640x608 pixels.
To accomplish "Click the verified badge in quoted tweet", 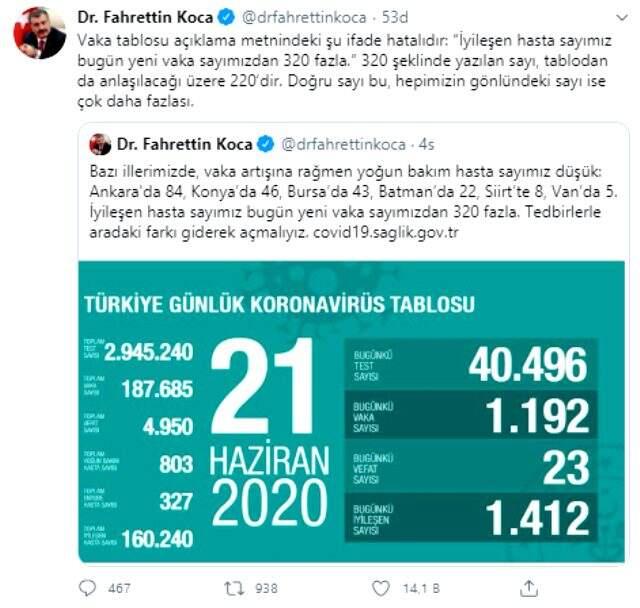I will pos(266,144).
